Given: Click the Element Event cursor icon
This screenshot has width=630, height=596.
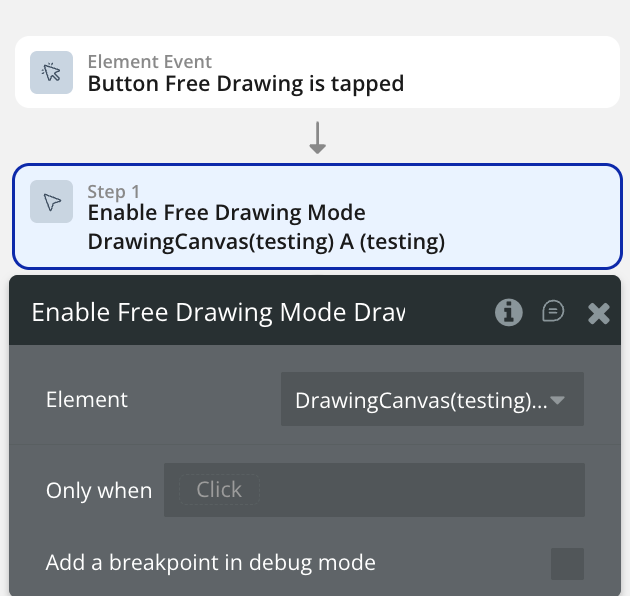Looking at the screenshot, I should point(51,72).
